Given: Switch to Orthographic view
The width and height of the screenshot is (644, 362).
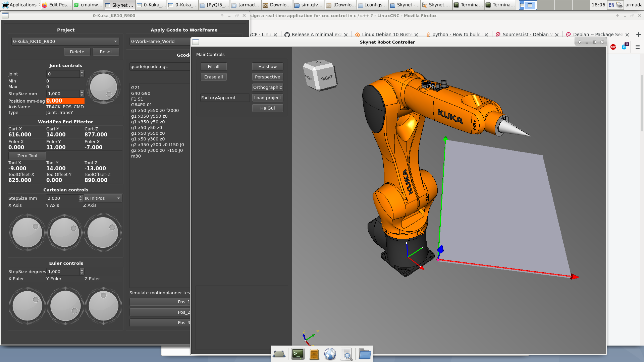Looking at the screenshot, I should (268, 87).
